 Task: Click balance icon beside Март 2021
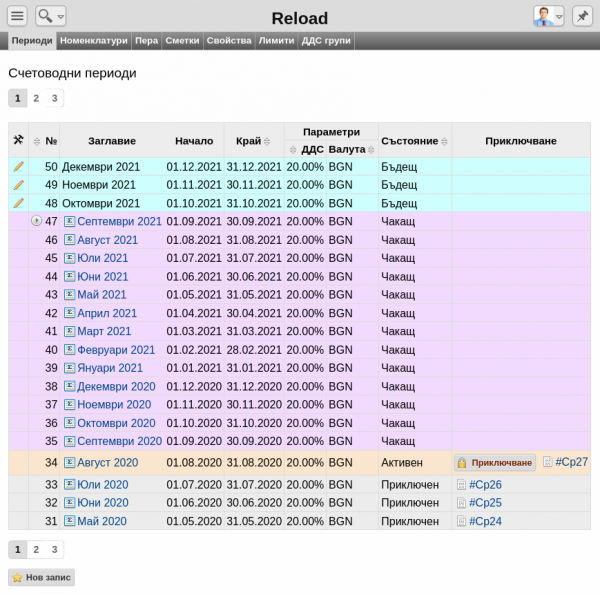click(69, 331)
